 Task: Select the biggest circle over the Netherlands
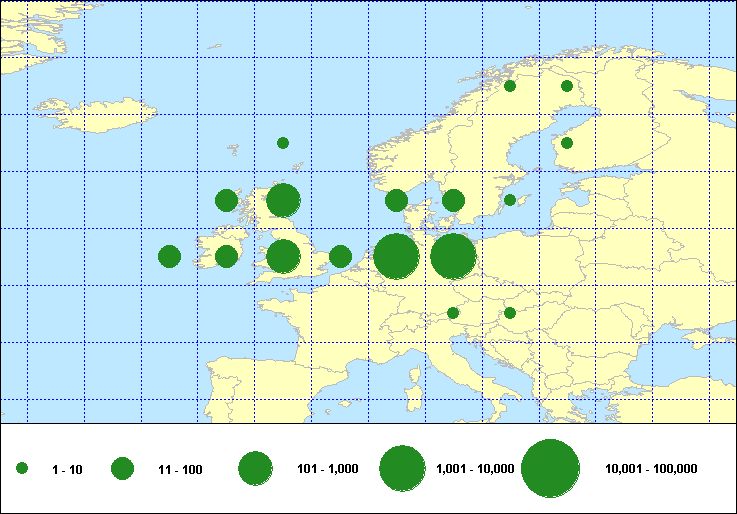[x=396, y=257]
